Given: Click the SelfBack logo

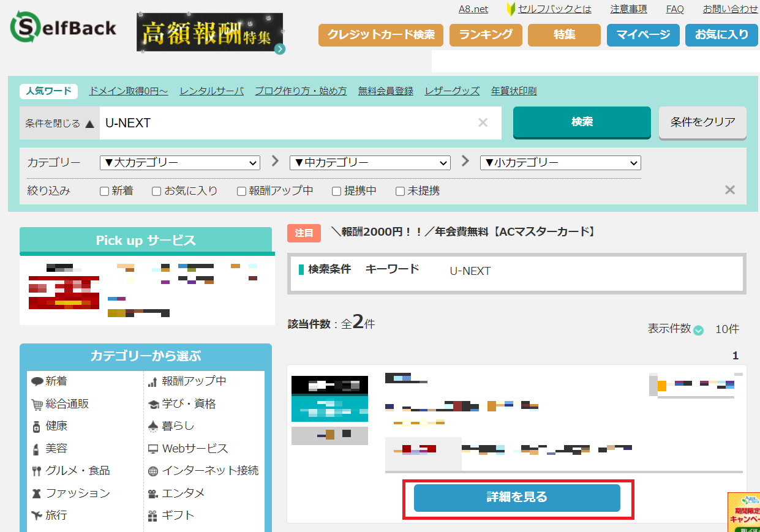Looking at the screenshot, I should pos(63,28).
